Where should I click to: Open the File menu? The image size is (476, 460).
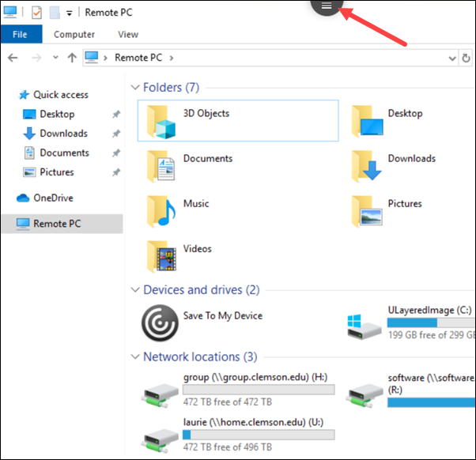(20, 35)
